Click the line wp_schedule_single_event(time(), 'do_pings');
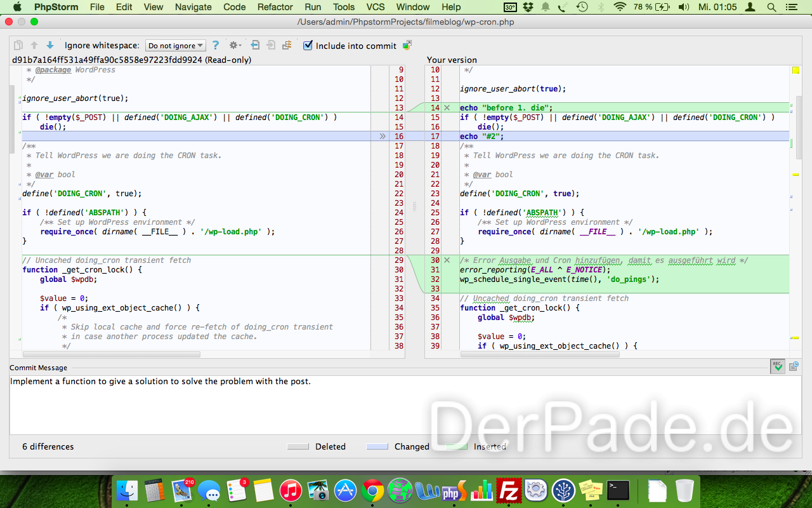The width and height of the screenshot is (812, 508). point(560,279)
